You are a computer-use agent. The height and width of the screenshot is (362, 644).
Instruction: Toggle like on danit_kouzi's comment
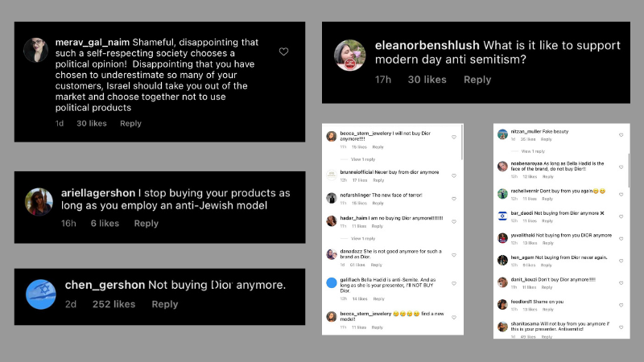(x=621, y=281)
